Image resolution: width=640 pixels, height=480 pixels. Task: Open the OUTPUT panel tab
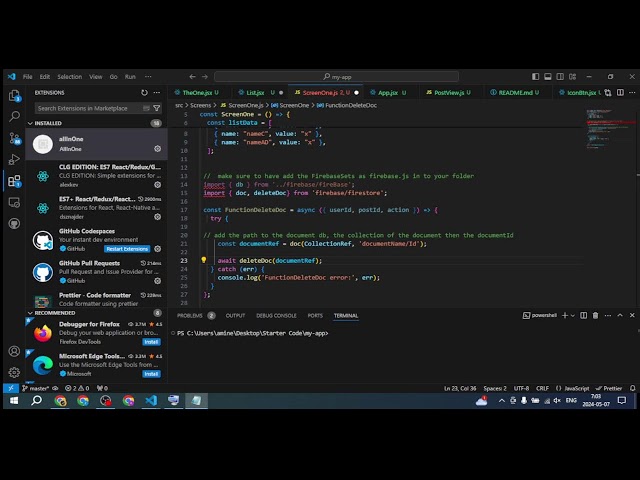[235, 316]
